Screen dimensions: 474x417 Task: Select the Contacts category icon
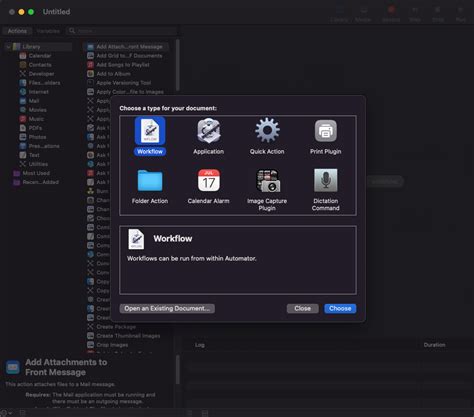[x=23, y=65]
